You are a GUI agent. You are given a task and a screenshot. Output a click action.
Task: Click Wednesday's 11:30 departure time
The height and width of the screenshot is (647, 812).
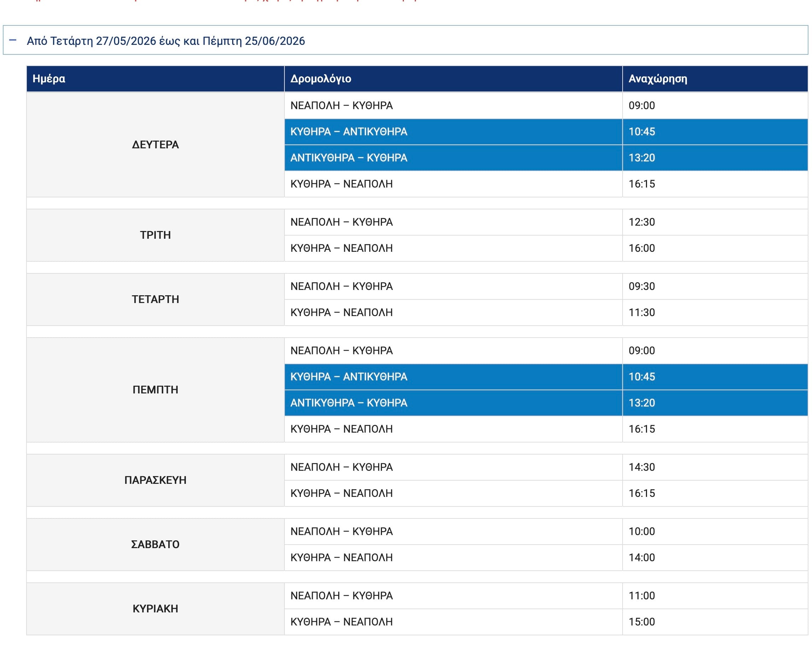641,313
